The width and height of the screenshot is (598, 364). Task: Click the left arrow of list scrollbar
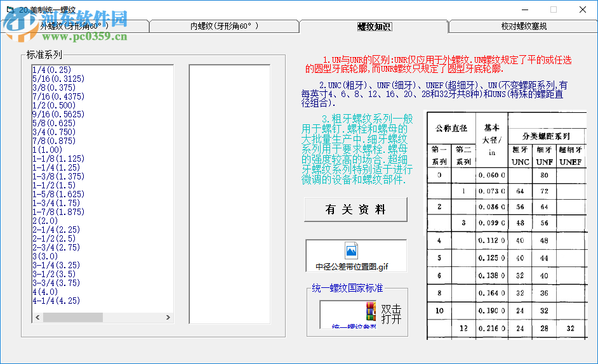tap(37, 317)
